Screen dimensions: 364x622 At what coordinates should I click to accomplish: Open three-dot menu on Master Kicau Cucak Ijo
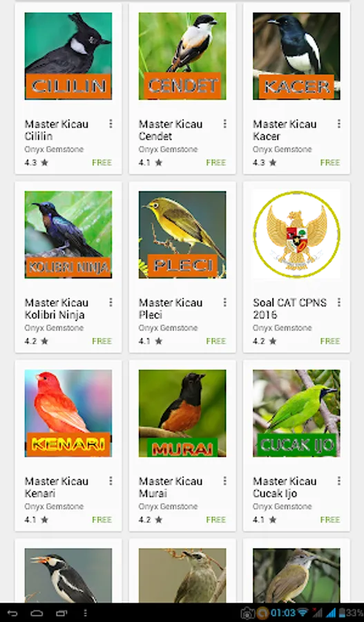coord(339,481)
